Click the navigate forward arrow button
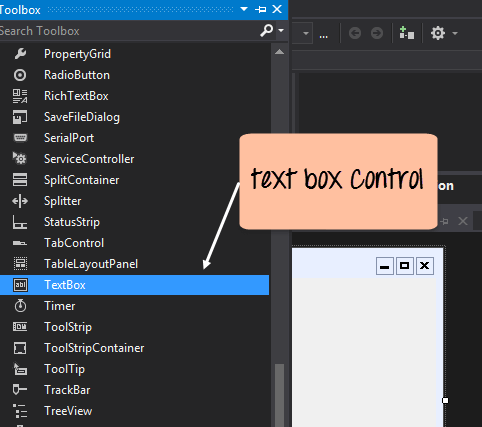Viewport: 482px width, 427px height. tap(377, 33)
